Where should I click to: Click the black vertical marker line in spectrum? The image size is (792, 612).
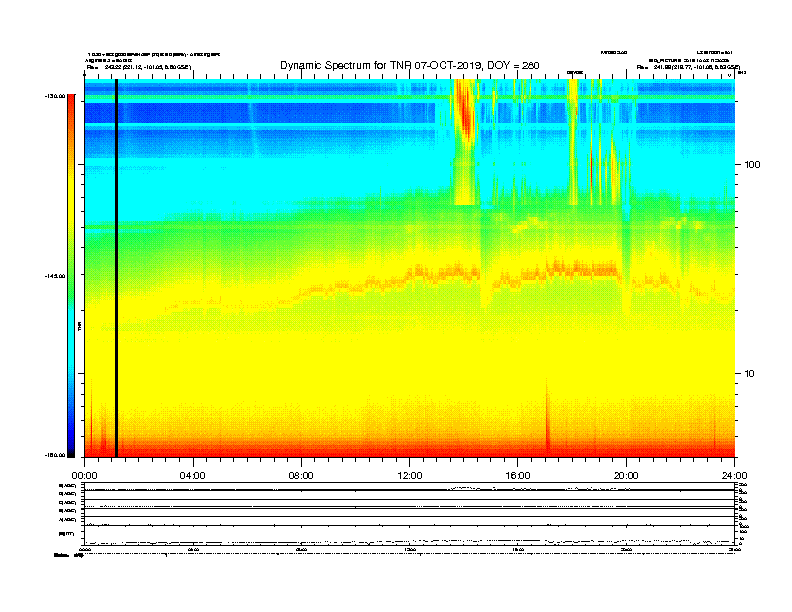click(x=116, y=268)
